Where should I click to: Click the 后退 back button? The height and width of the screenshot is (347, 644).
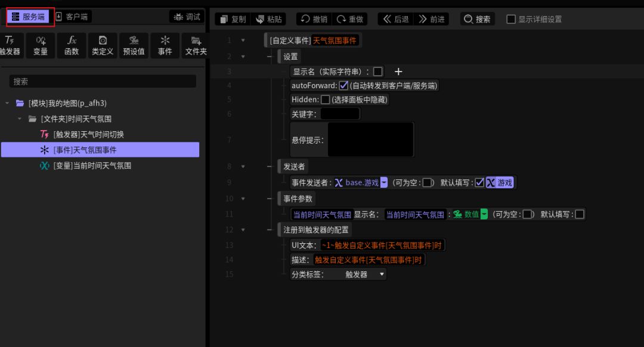(396, 19)
